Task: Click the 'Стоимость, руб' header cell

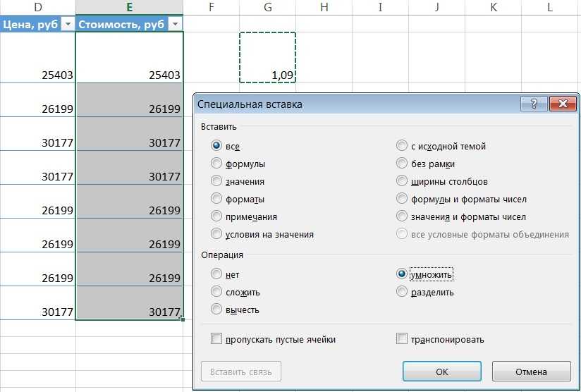Action: (129, 25)
